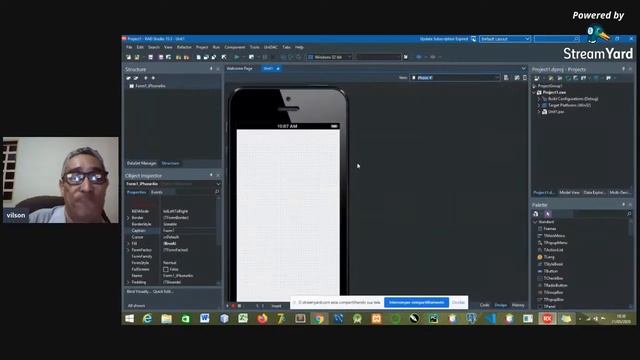Open File Explorer from the taskbar
The height and width of the screenshot is (360, 640).
pos(167,318)
